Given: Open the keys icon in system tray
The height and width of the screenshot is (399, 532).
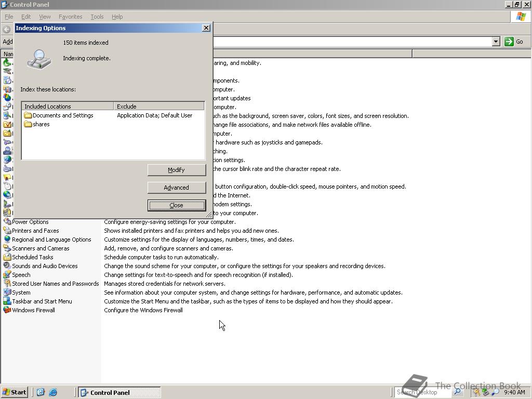Looking at the screenshot, I should click(477, 392).
